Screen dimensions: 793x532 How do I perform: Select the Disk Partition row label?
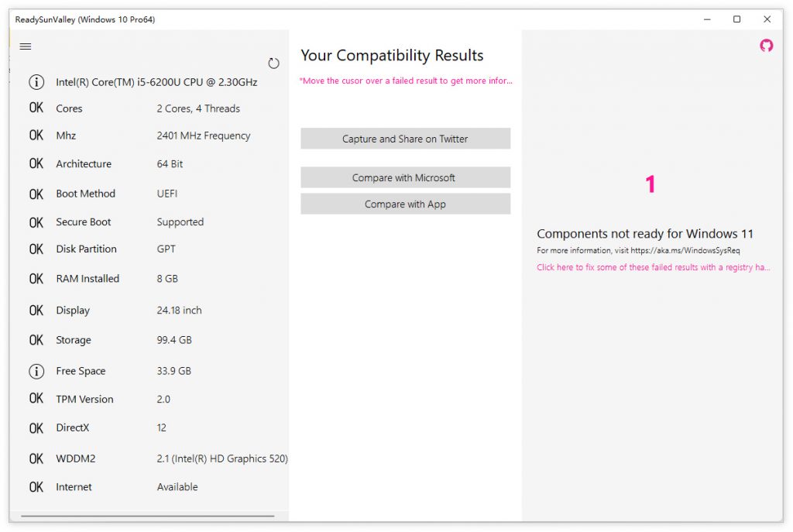(x=86, y=249)
